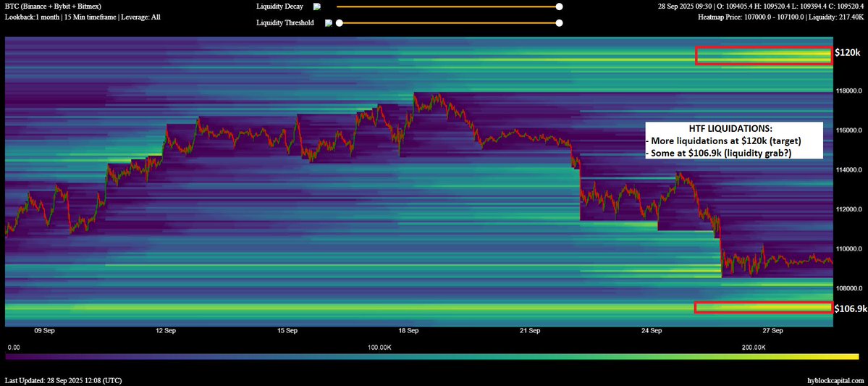The height and width of the screenshot is (386, 868).
Task: Click the 09 Sep date axis label
Action: click(x=43, y=331)
